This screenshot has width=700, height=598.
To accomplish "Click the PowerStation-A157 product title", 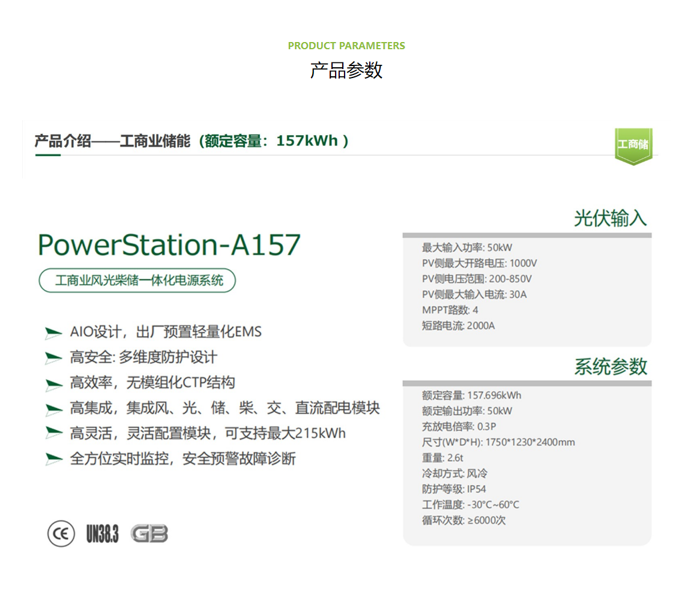I will tap(169, 245).
